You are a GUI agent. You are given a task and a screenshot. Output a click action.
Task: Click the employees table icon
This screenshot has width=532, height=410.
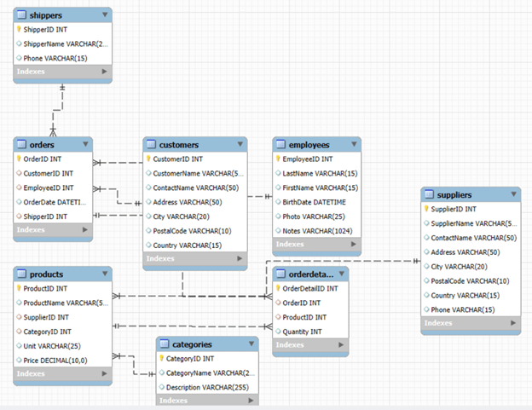(280, 144)
